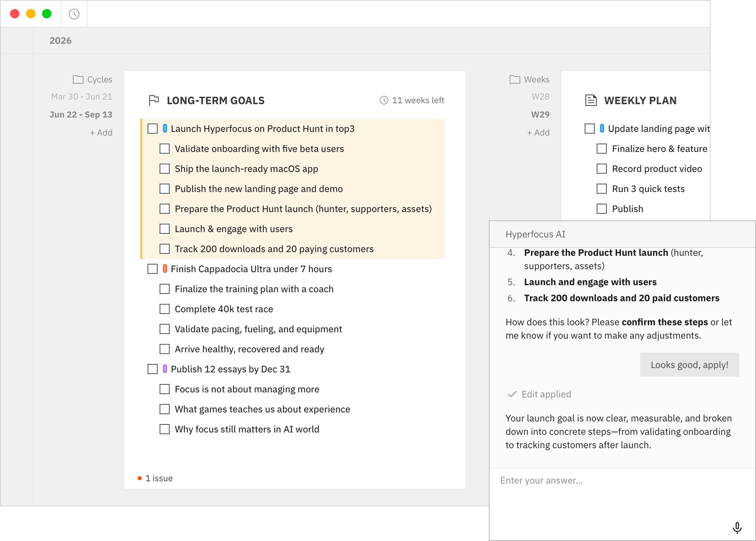Check Finalize the training plan with a coach
The height and width of the screenshot is (541, 756).
pos(165,289)
